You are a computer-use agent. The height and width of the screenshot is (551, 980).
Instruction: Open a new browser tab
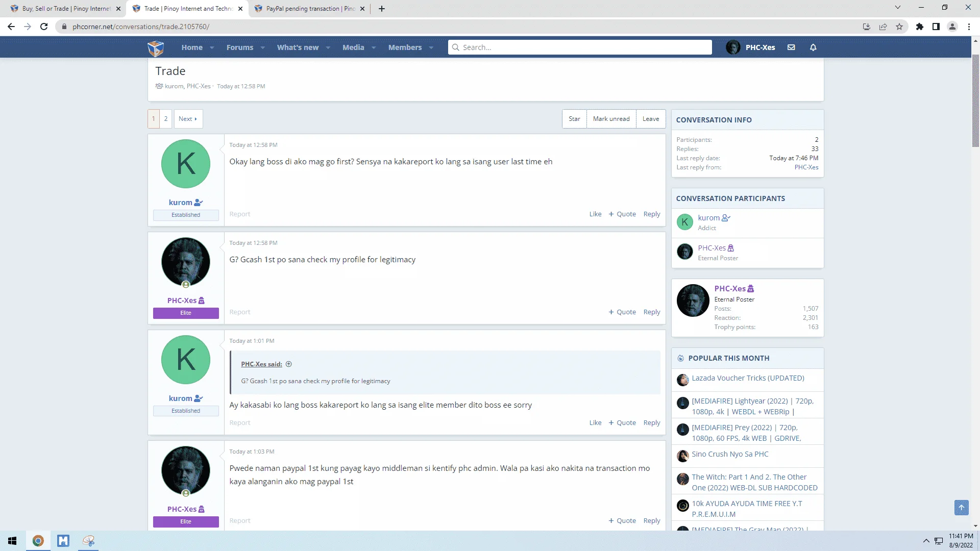[x=382, y=9]
